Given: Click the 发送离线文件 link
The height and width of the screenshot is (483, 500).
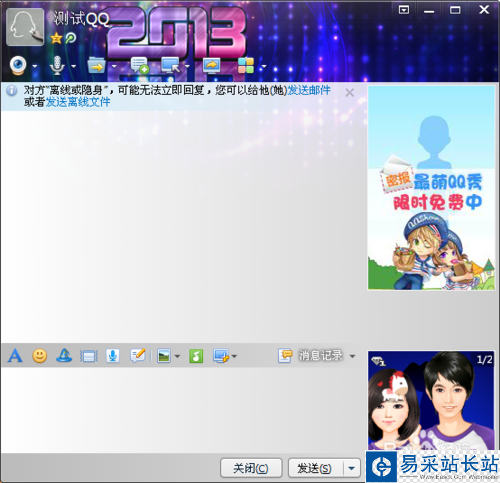Looking at the screenshot, I should point(78,102).
